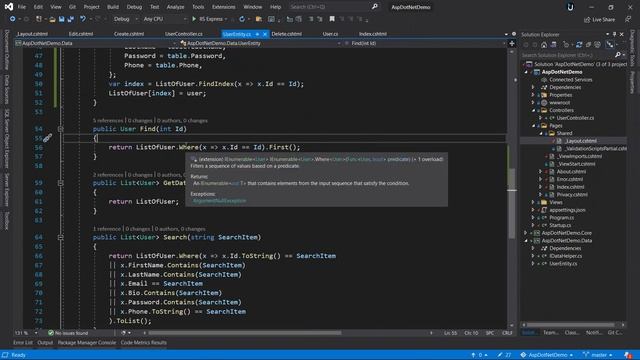Open the File menu
The width and height of the screenshot is (640, 360).
point(22,7)
